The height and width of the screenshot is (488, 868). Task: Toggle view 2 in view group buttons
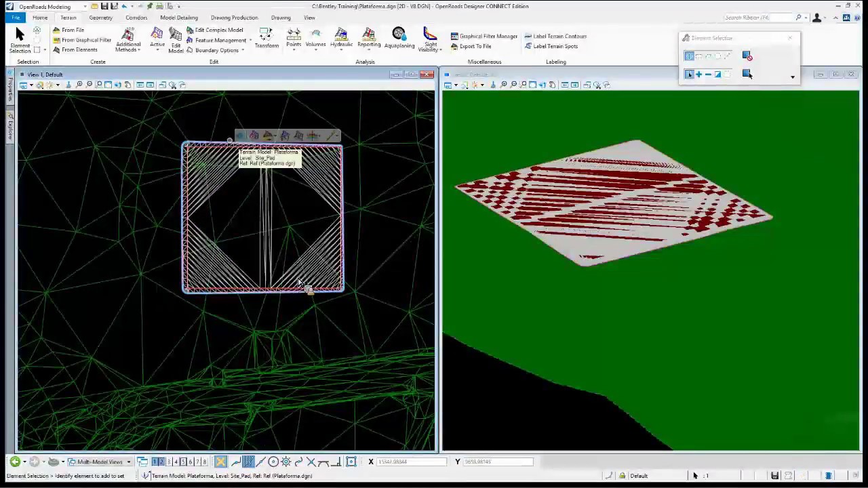161,462
